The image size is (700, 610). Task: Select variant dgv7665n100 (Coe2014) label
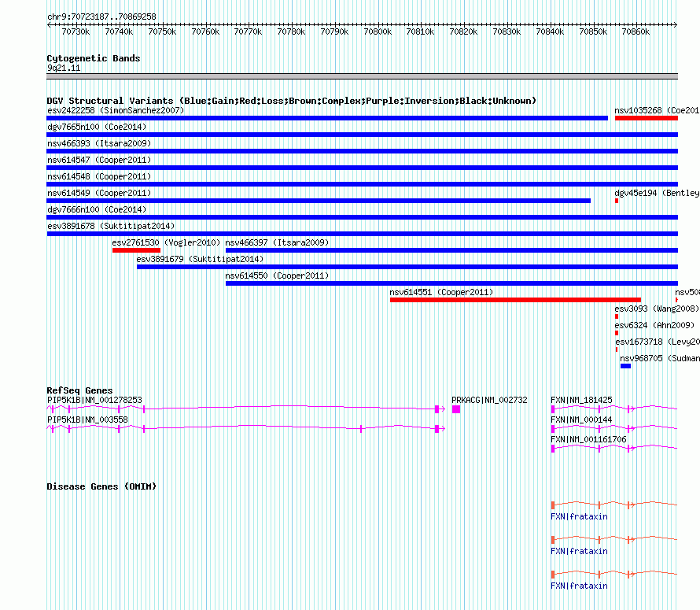pos(97,127)
